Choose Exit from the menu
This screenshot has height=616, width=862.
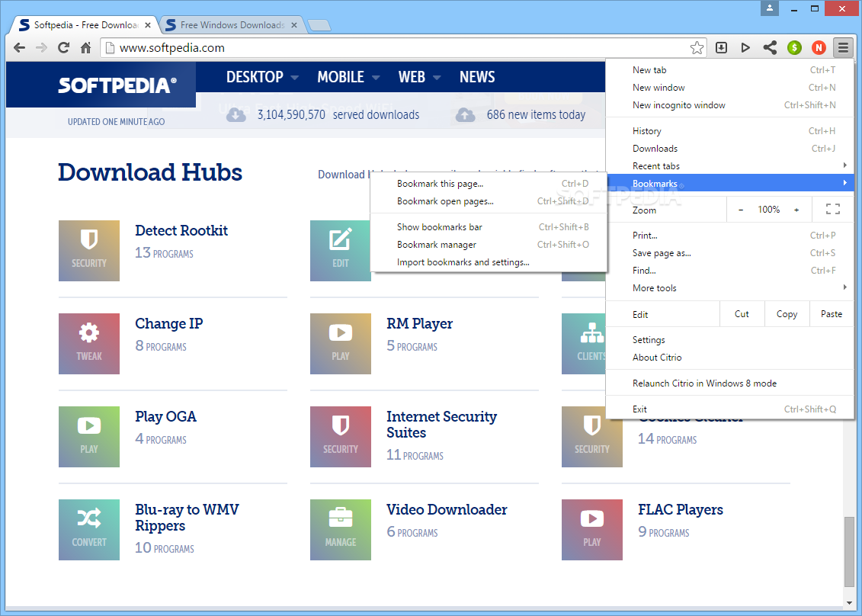click(x=730, y=409)
